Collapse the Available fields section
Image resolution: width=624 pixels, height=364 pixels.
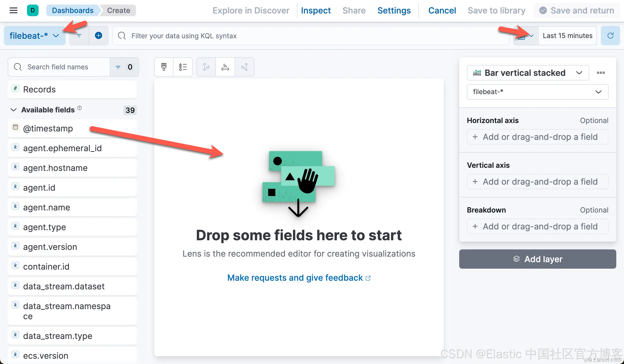coord(13,110)
